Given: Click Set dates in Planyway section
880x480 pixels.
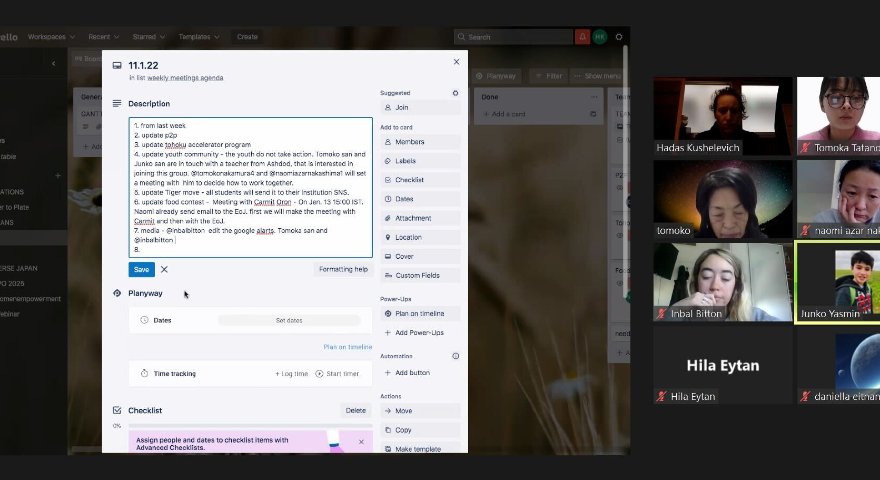Looking at the screenshot, I should point(289,321).
